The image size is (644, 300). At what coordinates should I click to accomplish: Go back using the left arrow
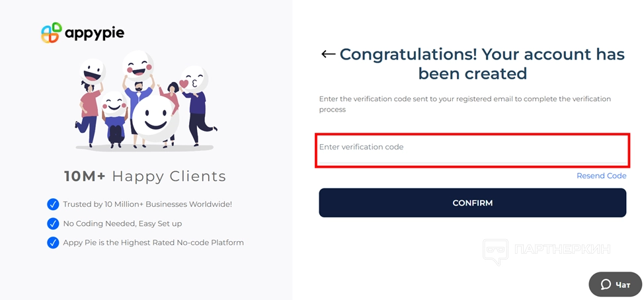click(x=328, y=54)
